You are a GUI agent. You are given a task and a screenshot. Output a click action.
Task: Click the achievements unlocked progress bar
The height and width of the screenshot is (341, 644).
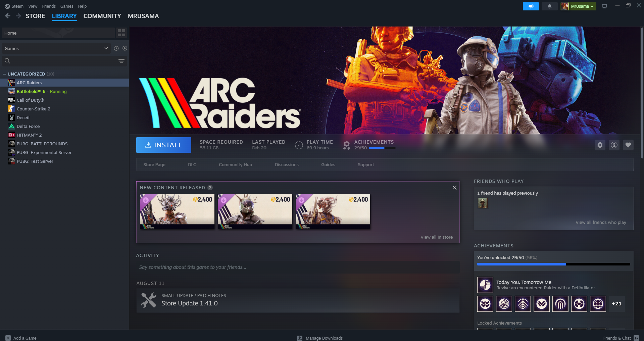click(554, 264)
